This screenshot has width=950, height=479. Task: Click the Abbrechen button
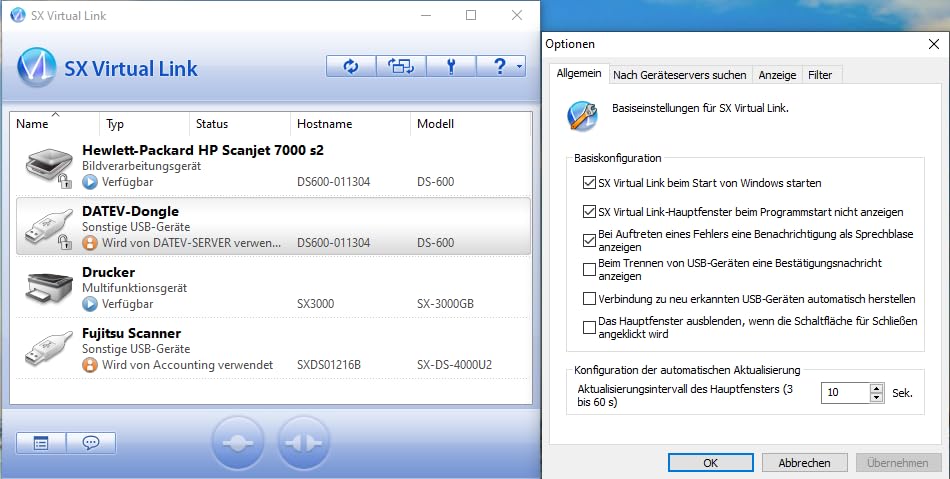[x=803, y=463]
